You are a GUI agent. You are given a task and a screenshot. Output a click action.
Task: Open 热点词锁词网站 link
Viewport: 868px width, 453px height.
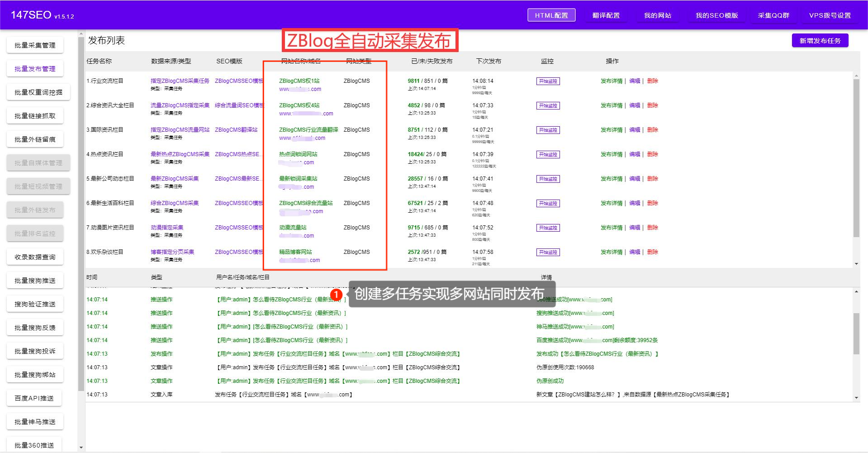(x=298, y=154)
